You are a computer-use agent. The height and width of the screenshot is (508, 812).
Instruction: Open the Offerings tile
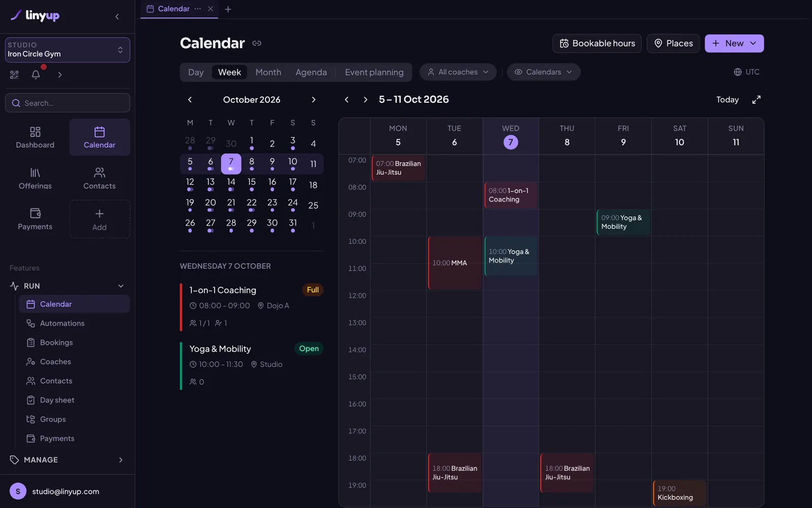[x=35, y=178]
